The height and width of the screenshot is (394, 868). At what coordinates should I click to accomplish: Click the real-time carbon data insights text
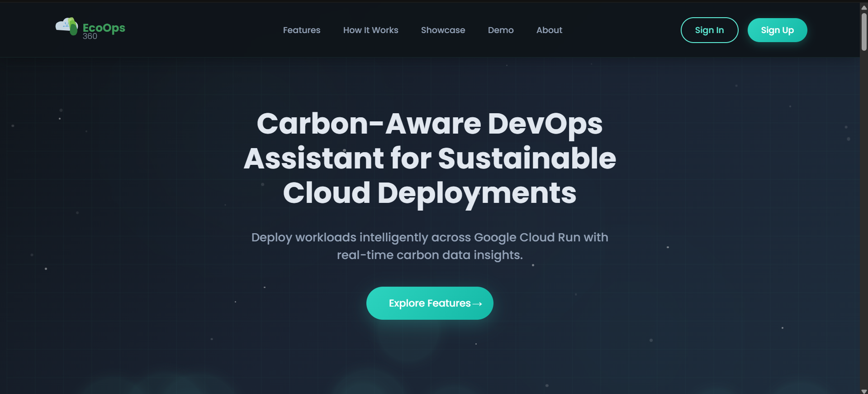(x=430, y=255)
